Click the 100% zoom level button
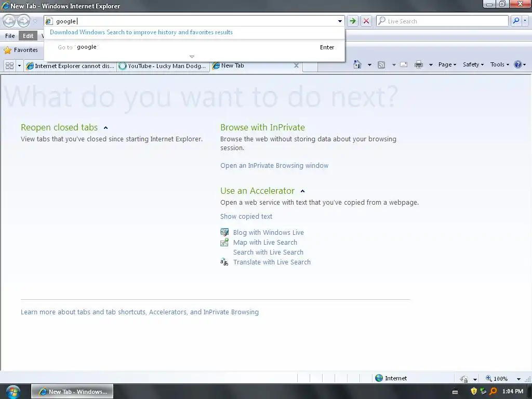The width and height of the screenshot is (532, 399). (x=497, y=379)
